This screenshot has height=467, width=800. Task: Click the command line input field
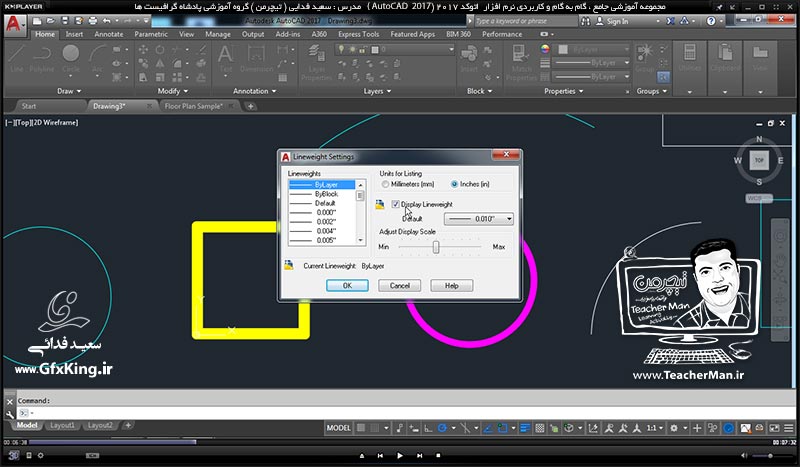click(x=406, y=412)
